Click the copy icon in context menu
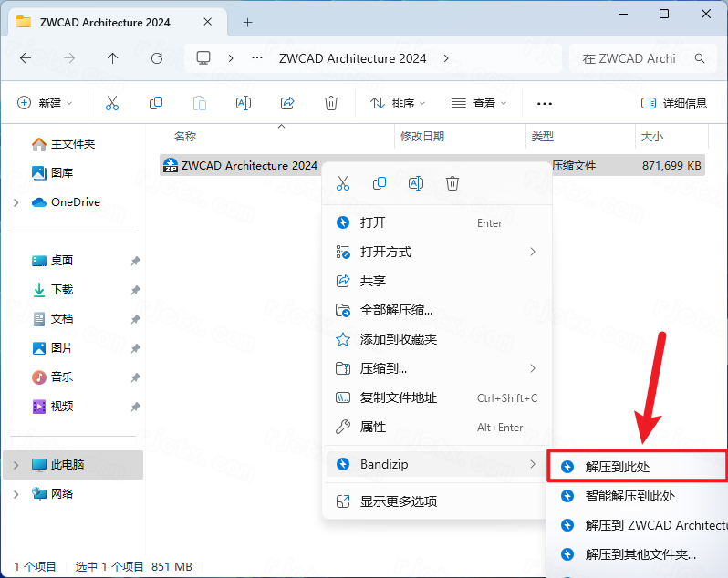Image resolution: width=728 pixels, height=578 pixels. 380,183
